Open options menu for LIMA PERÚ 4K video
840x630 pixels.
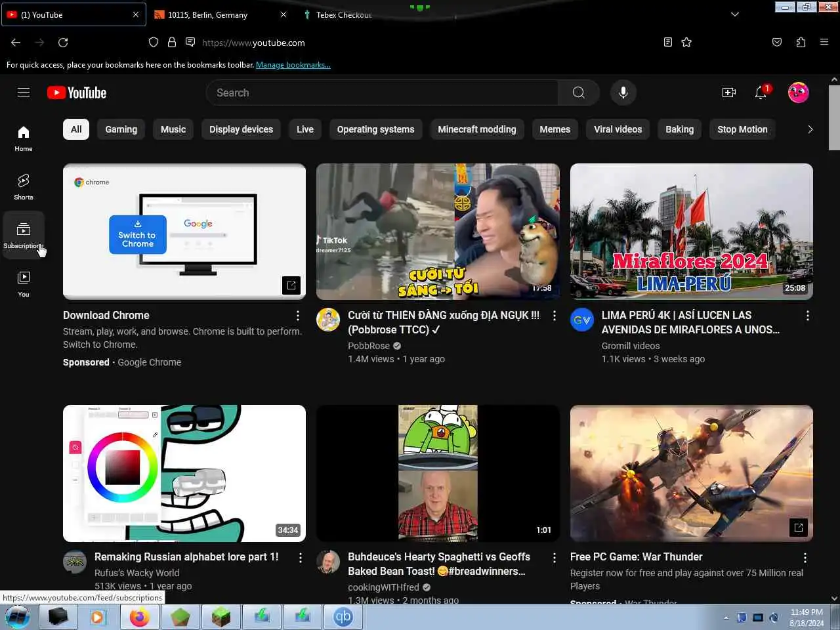point(808,316)
